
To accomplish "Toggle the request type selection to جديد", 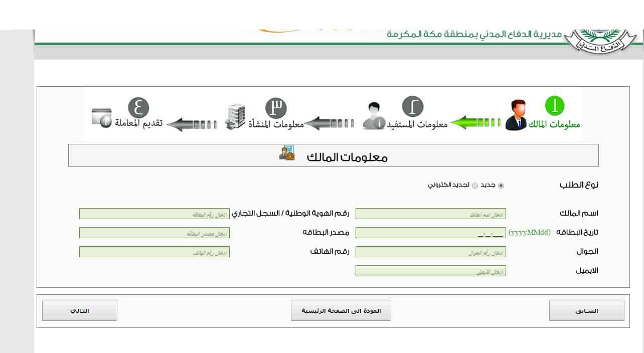I will [501, 185].
